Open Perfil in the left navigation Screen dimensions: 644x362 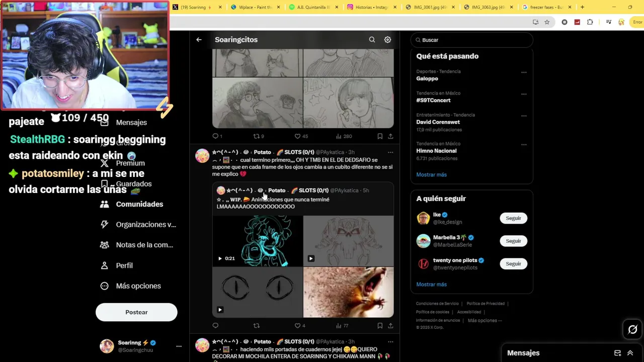(x=117, y=265)
